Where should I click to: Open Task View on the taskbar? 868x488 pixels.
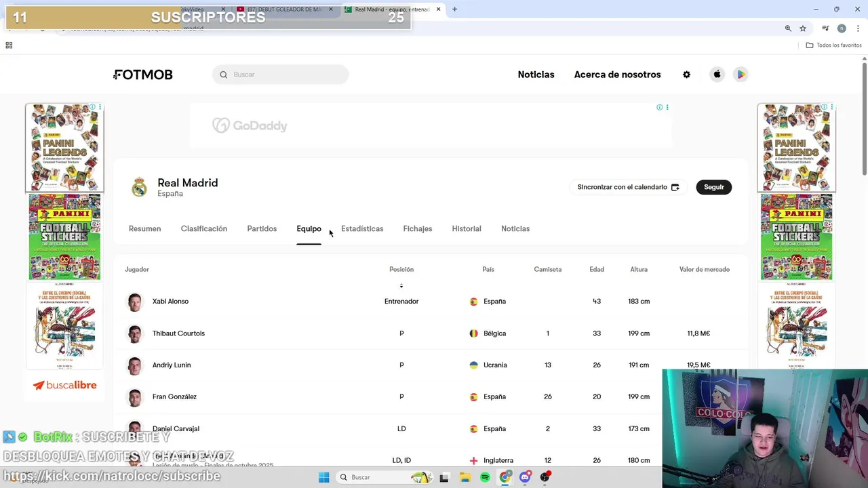pos(444,477)
